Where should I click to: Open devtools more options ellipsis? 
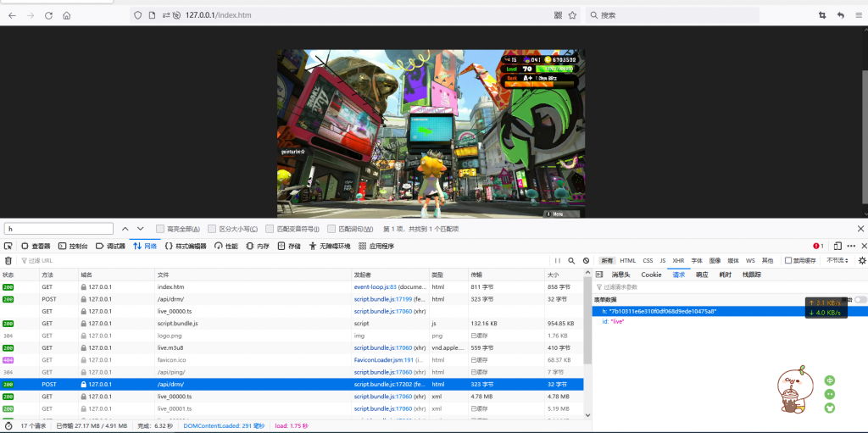coord(851,246)
